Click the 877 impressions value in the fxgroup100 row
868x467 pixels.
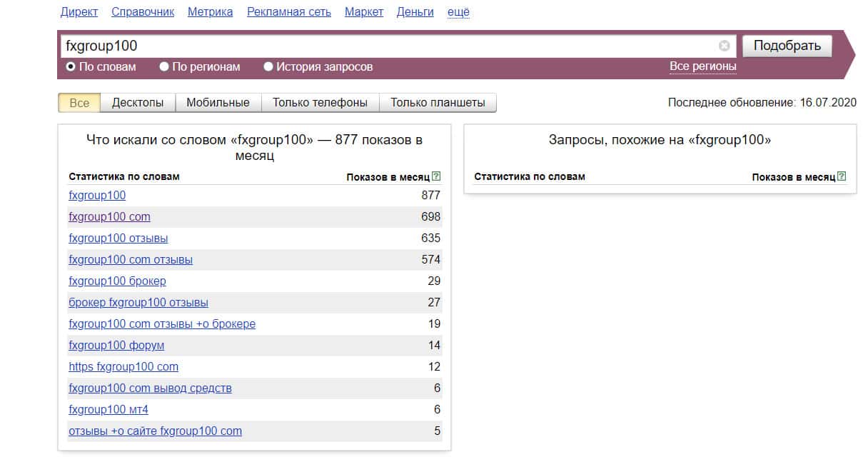pyautogui.click(x=431, y=195)
